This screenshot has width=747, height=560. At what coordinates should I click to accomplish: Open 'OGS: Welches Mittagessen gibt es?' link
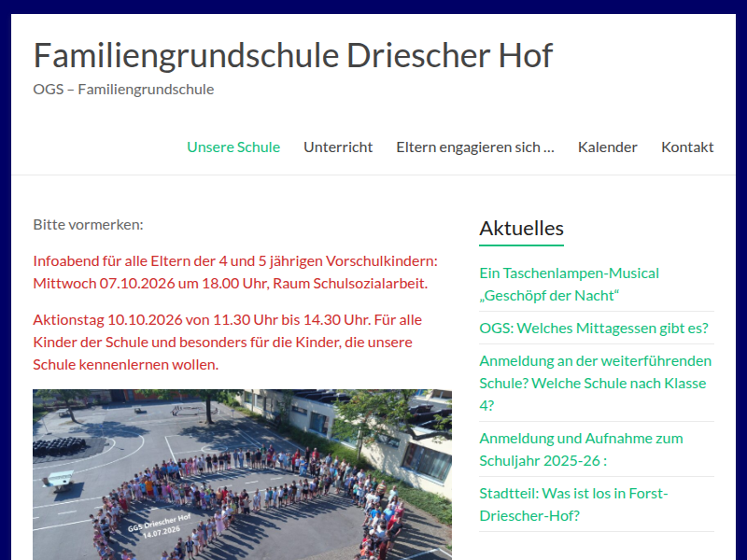(x=594, y=329)
